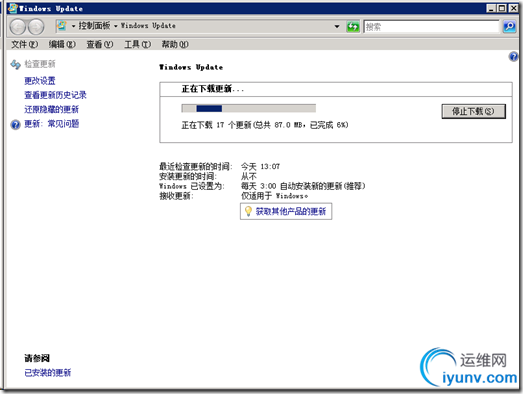Click the green refresh button
The width and height of the screenshot is (523, 394).
click(353, 26)
